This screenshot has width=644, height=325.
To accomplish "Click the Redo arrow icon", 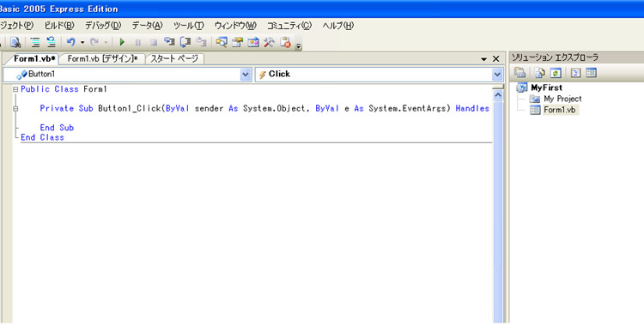I will click(94, 42).
